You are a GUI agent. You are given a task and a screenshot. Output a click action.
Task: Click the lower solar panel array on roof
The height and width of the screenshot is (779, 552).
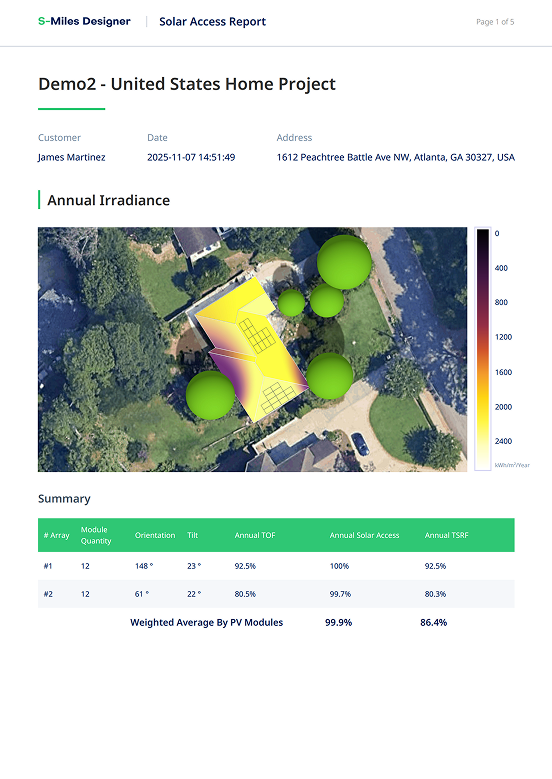point(277,398)
